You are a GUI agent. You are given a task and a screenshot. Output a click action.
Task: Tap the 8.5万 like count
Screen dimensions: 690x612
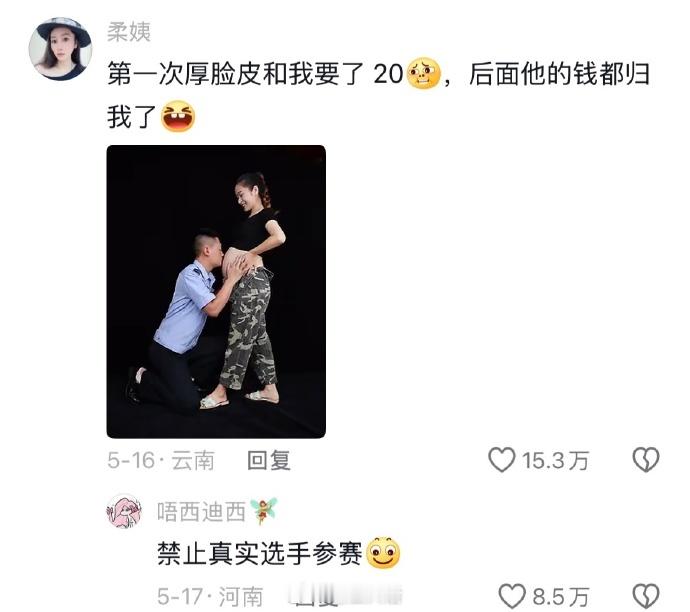tap(560, 597)
